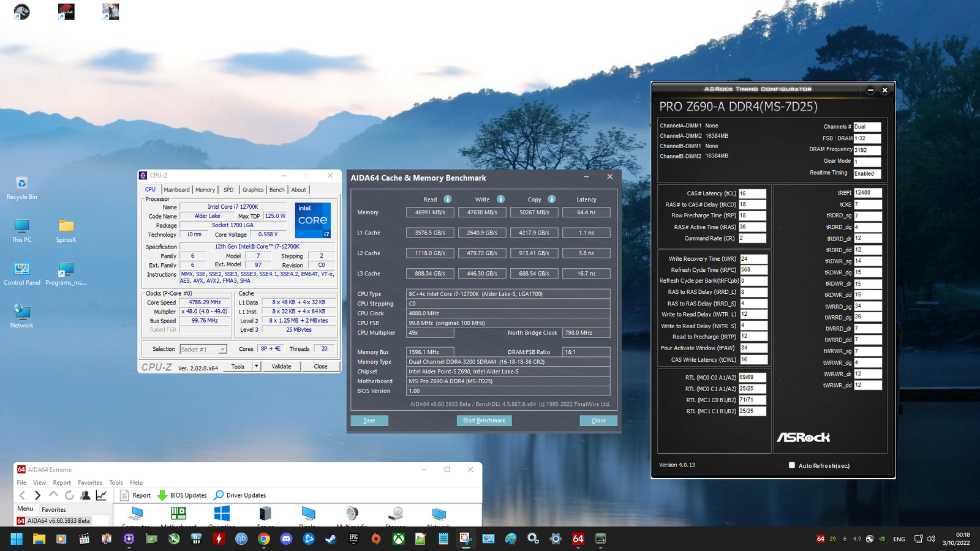Image resolution: width=980 pixels, height=551 pixels.
Task: Click the ENG language indicator in tray
Action: [899, 539]
